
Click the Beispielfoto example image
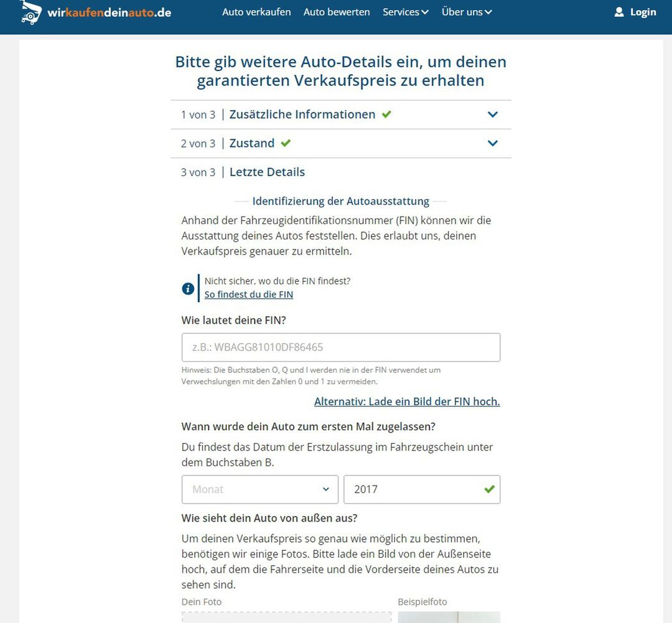(449, 618)
